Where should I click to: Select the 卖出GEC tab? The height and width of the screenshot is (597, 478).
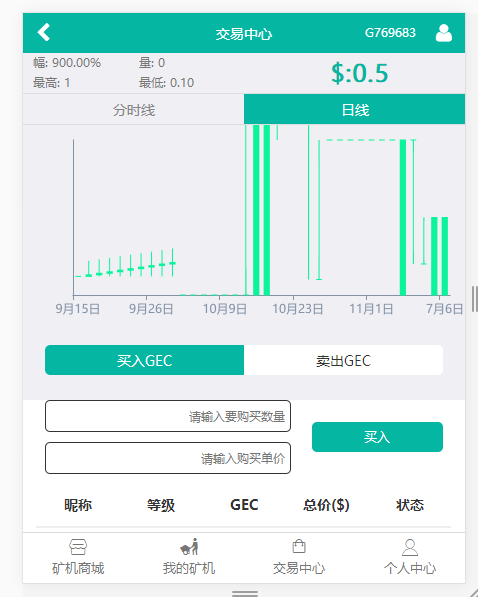click(x=343, y=360)
